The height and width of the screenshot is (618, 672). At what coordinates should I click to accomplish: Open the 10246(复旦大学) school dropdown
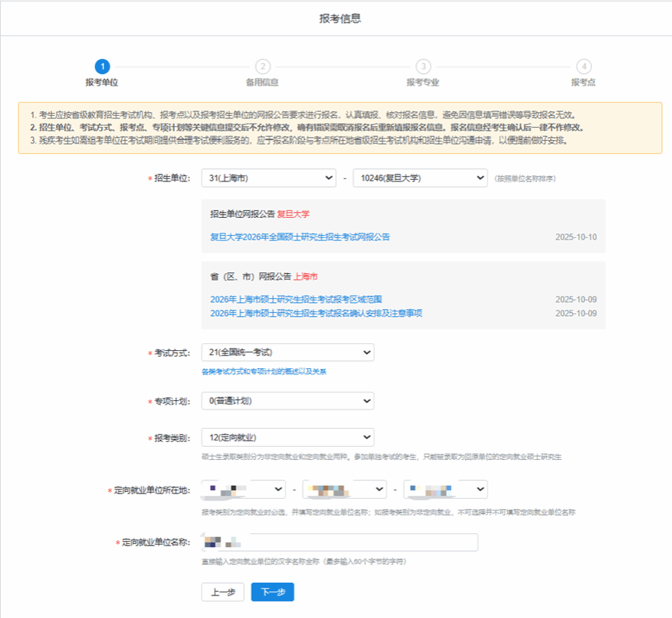pyautogui.click(x=420, y=178)
